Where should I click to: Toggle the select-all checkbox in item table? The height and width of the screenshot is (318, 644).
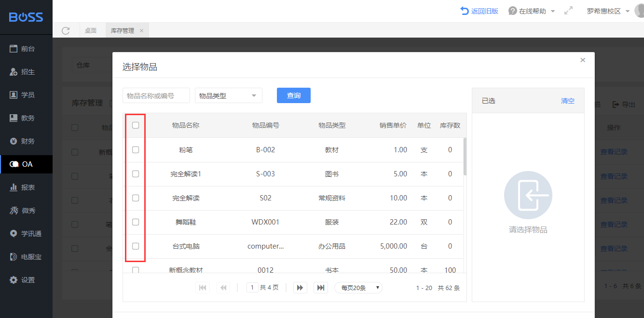pyautogui.click(x=136, y=125)
